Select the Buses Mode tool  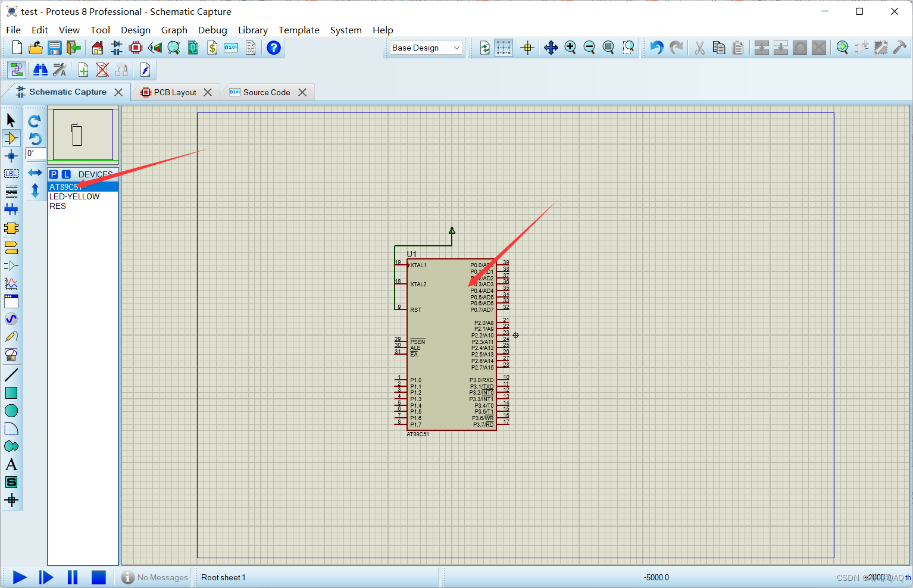pyautogui.click(x=11, y=209)
